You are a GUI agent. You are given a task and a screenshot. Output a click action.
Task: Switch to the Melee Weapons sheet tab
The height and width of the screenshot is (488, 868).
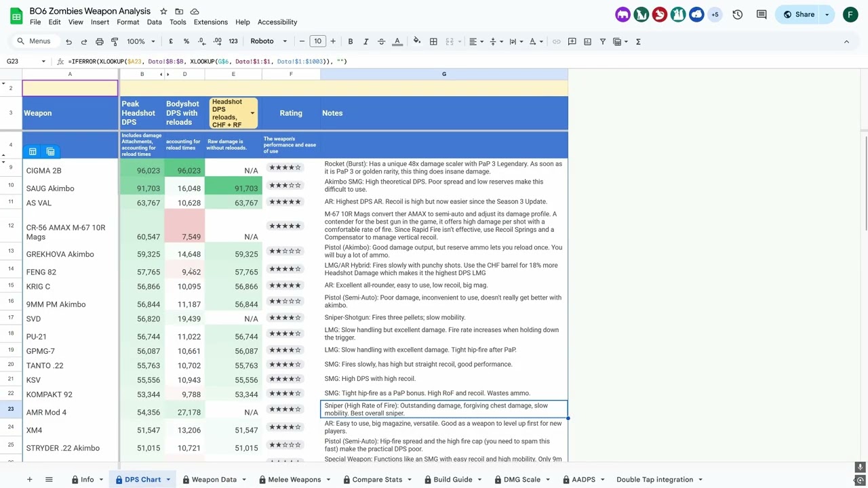(x=294, y=479)
